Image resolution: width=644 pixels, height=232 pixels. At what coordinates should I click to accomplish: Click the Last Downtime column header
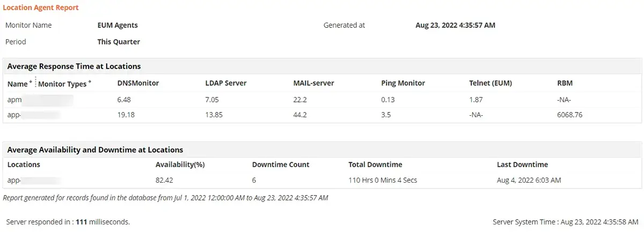tap(522, 164)
